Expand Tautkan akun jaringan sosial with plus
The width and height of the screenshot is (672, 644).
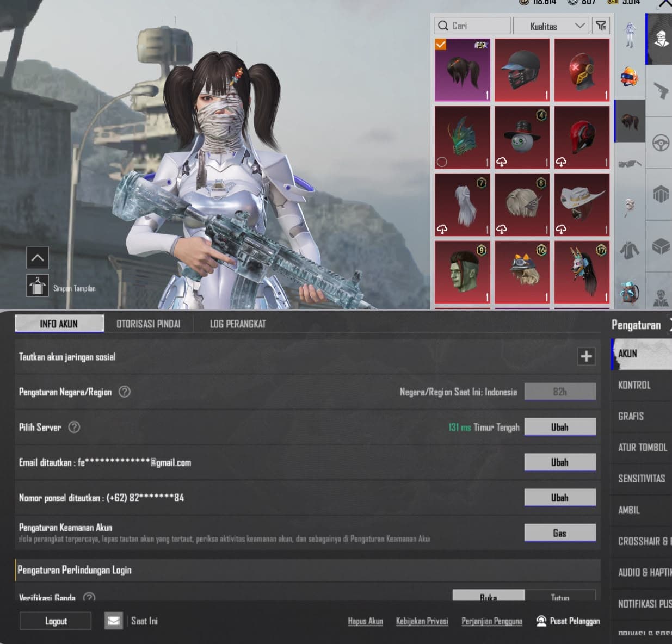586,356
